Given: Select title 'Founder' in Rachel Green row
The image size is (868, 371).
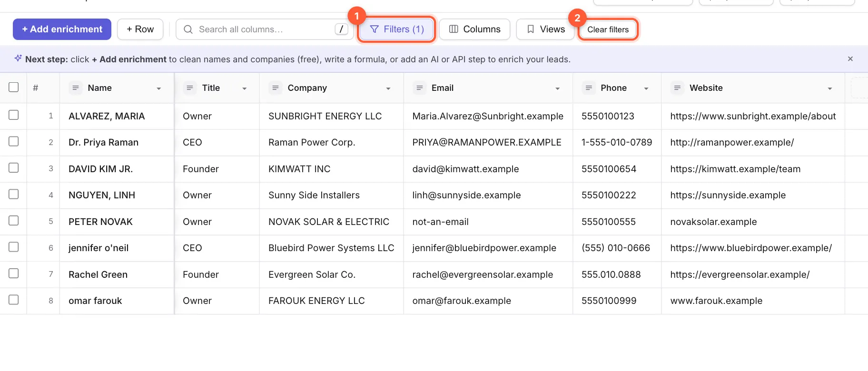Looking at the screenshot, I should 217,274.
